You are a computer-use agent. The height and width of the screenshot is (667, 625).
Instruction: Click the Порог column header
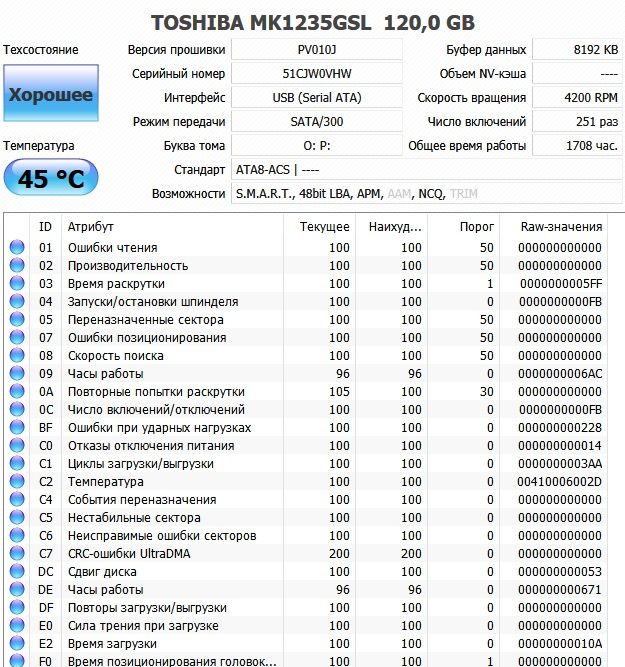tap(464, 227)
